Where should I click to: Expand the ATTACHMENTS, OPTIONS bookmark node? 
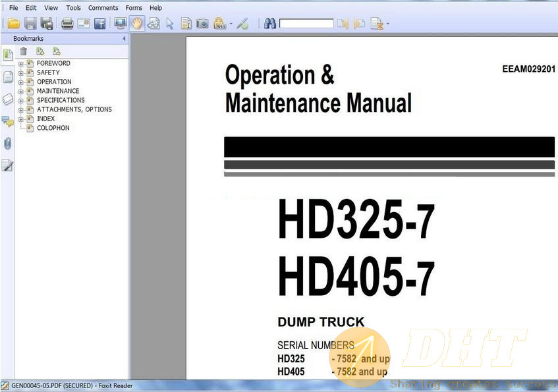click(21, 110)
